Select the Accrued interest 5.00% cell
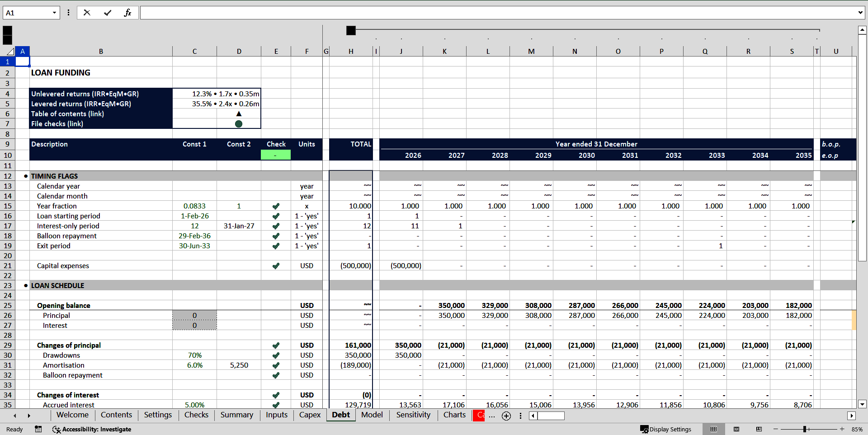The height and width of the screenshot is (435, 868). click(194, 405)
